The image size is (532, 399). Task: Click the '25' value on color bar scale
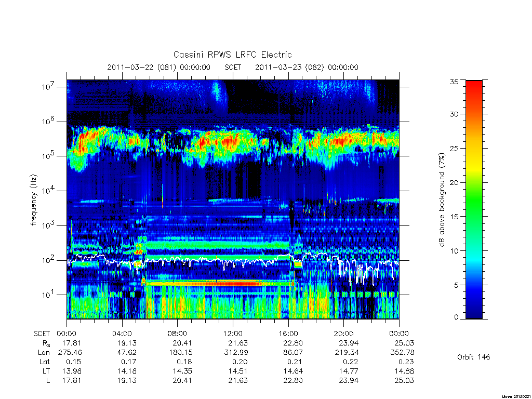454,148
